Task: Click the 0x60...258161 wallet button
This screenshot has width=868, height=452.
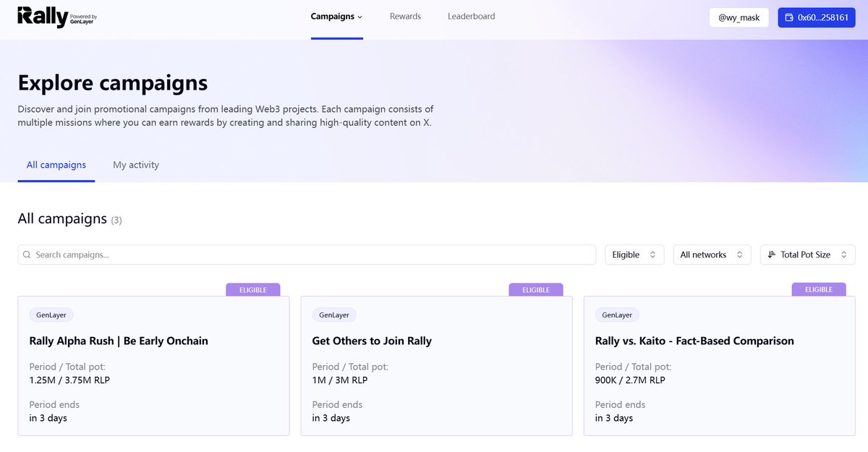Action: pos(816,17)
